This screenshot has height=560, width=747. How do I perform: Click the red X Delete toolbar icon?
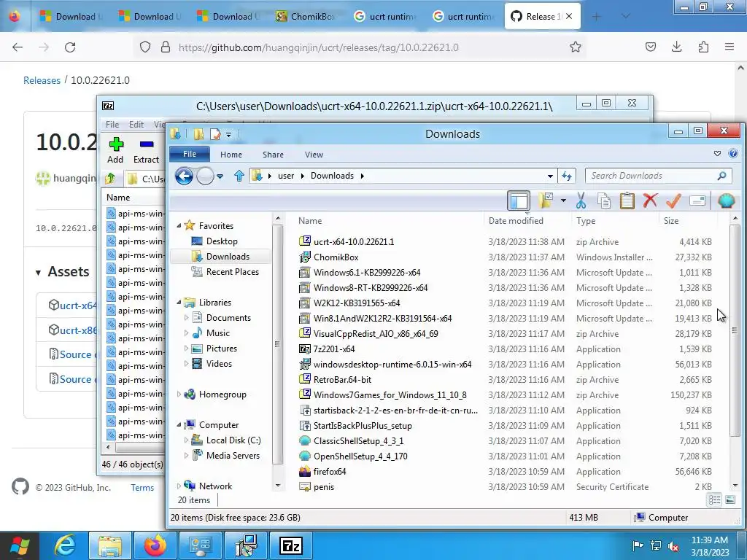click(650, 201)
